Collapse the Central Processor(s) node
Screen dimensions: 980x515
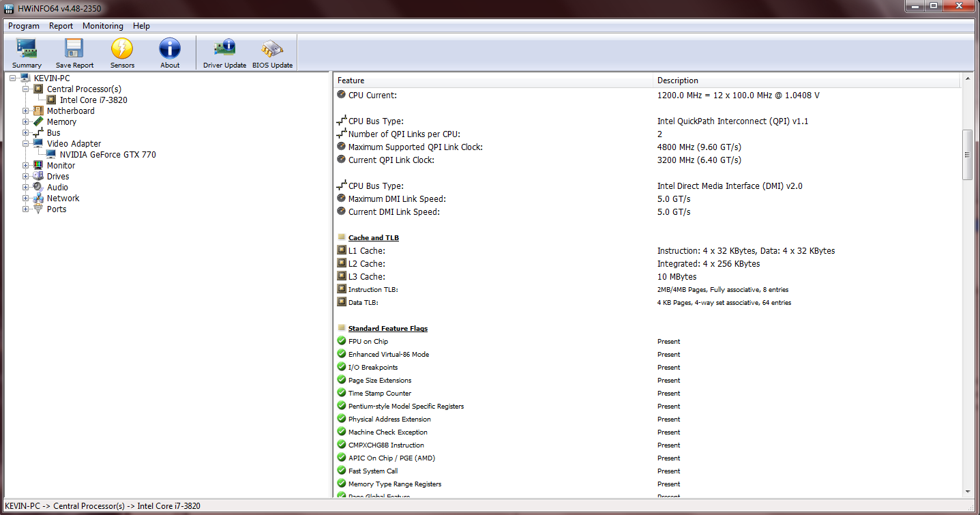26,89
